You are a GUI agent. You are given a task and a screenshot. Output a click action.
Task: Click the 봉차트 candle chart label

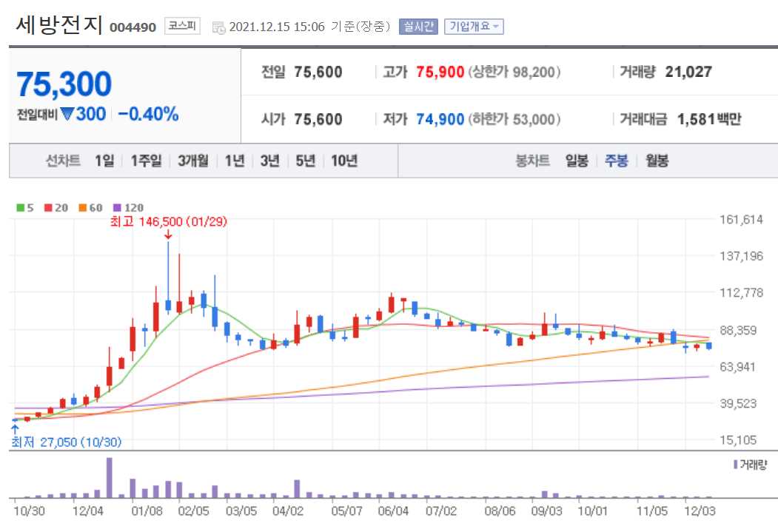pos(531,160)
